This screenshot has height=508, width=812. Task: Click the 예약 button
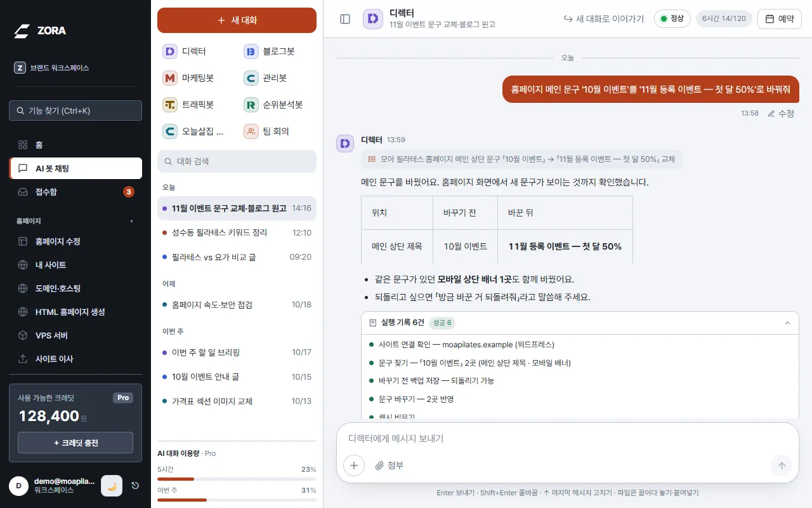click(x=780, y=19)
